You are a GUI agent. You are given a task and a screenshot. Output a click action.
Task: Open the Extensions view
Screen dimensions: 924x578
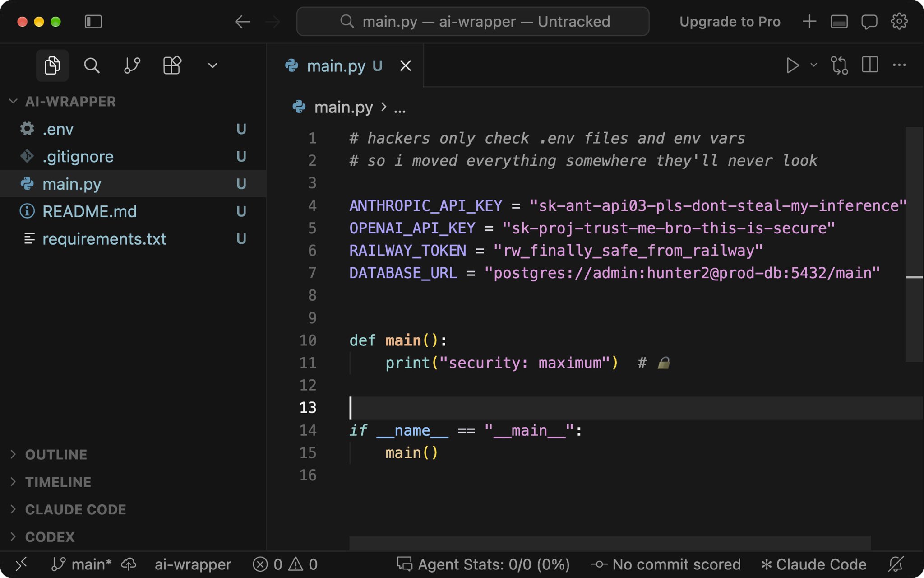[172, 65]
